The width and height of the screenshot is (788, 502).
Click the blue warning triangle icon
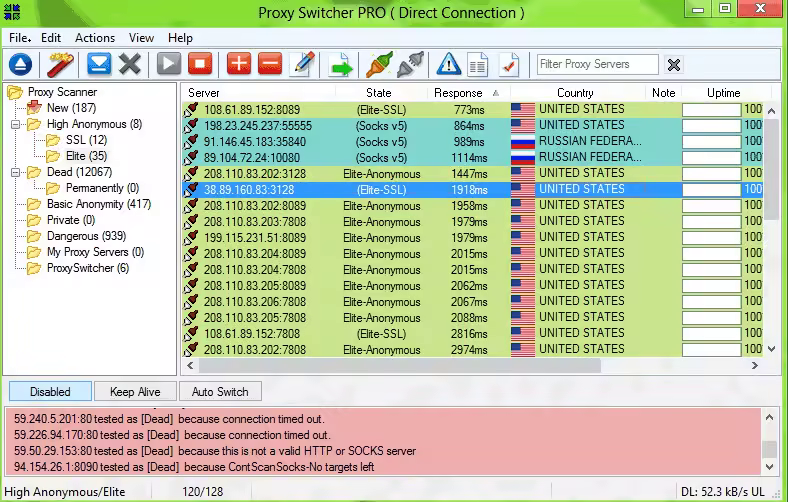449,65
